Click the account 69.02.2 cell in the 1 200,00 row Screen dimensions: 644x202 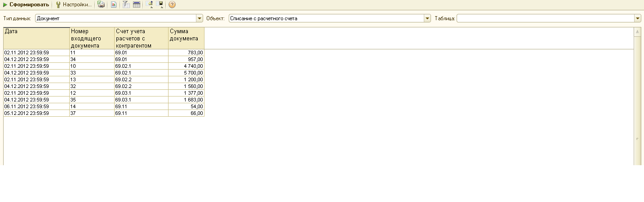tap(142, 79)
